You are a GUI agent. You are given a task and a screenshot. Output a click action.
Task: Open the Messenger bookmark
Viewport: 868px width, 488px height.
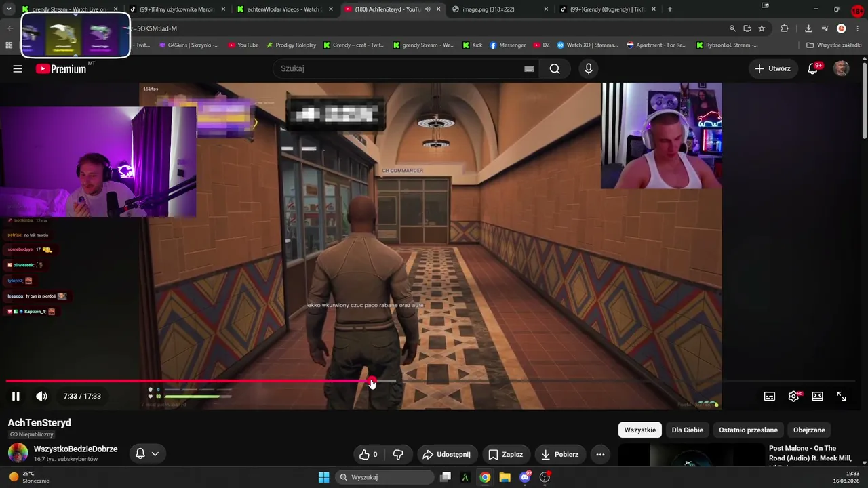(508, 45)
